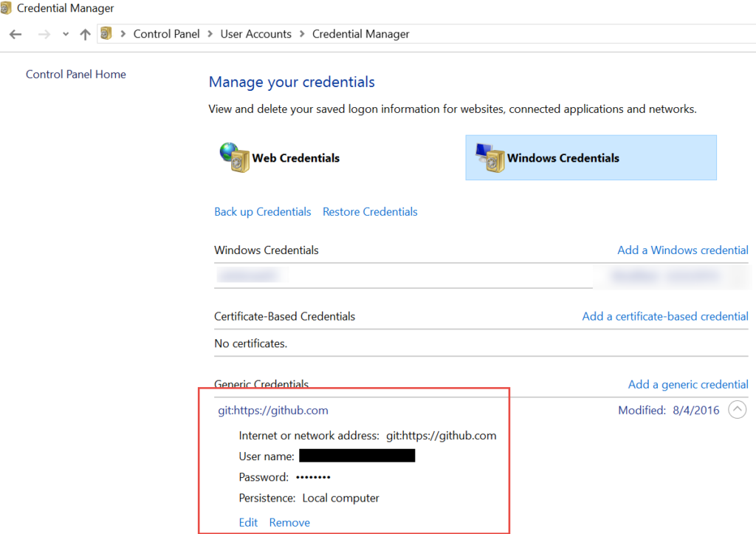Click Modified: 8/4/2016 text
The height and width of the screenshot is (534, 756).
pos(668,411)
